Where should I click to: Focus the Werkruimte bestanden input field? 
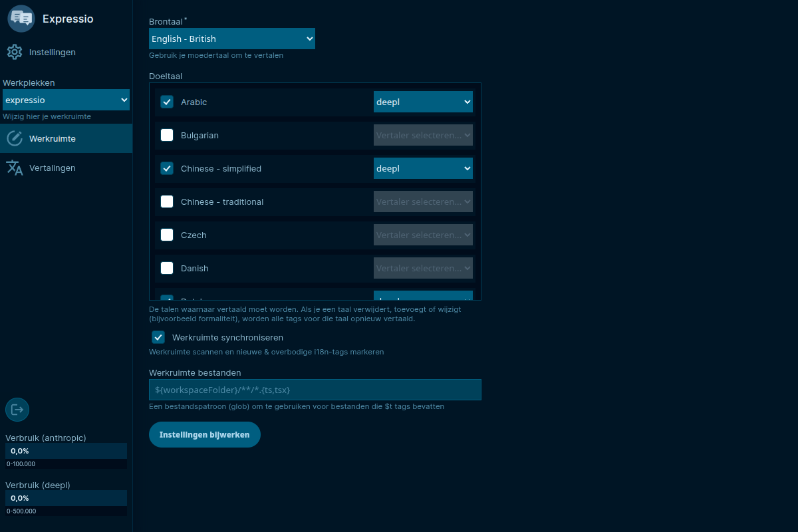(315, 390)
